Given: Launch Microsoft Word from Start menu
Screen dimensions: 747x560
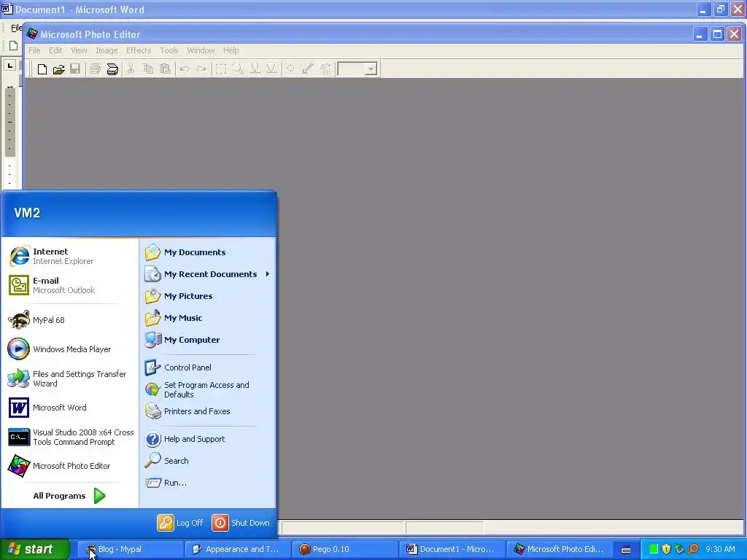Looking at the screenshot, I should tap(69, 408).
